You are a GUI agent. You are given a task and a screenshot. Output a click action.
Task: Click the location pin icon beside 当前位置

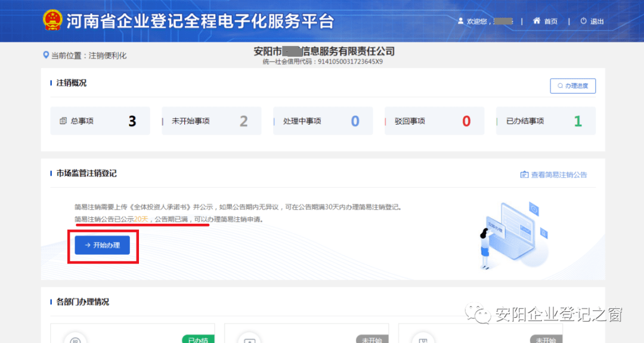tap(45, 55)
